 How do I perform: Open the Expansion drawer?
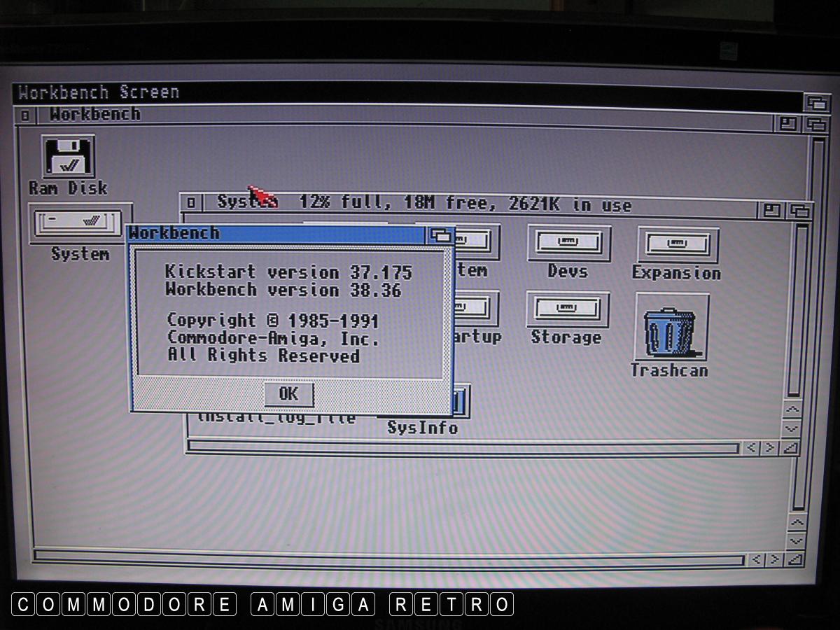pyautogui.click(x=678, y=245)
